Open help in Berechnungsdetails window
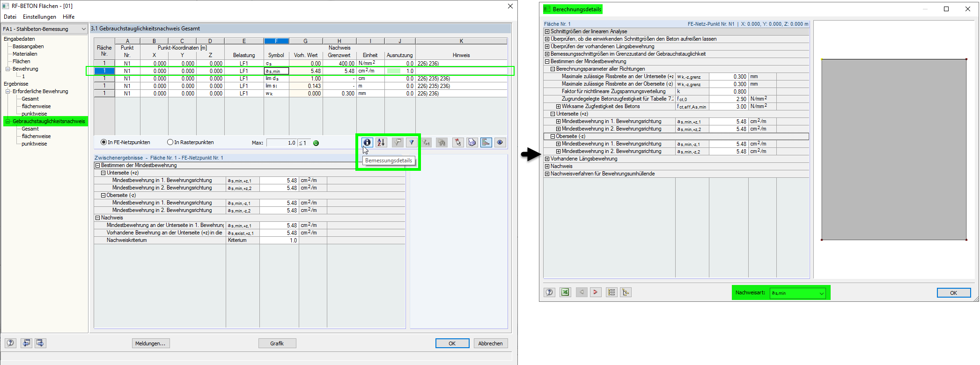Screen dimensions: 980x365 (550, 292)
